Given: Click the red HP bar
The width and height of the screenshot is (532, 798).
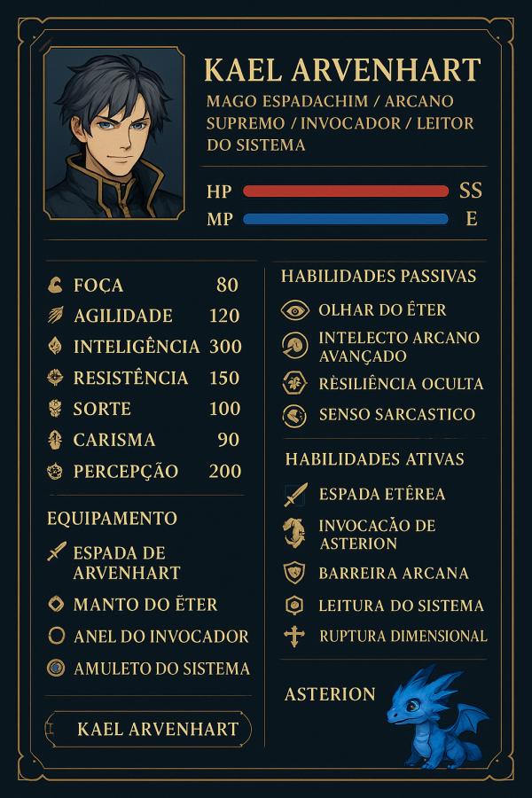Looking at the screenshot, I should [346, 192].
